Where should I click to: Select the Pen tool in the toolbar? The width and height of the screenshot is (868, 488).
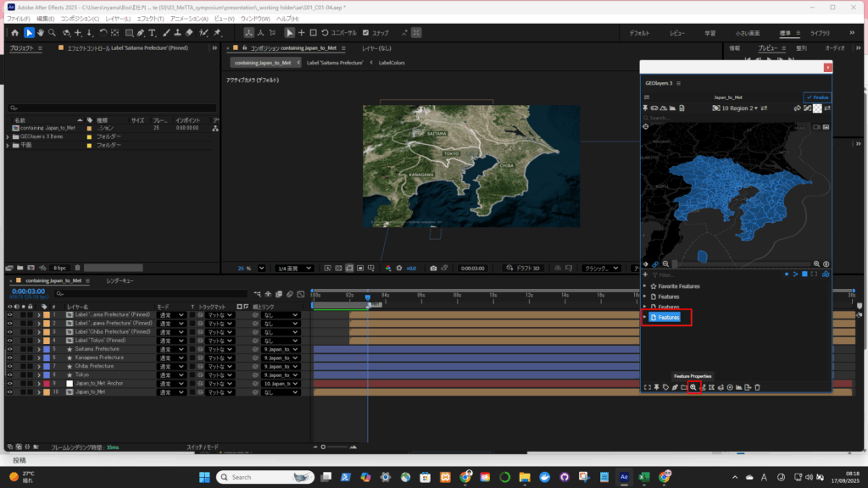(x=140, y=32)
